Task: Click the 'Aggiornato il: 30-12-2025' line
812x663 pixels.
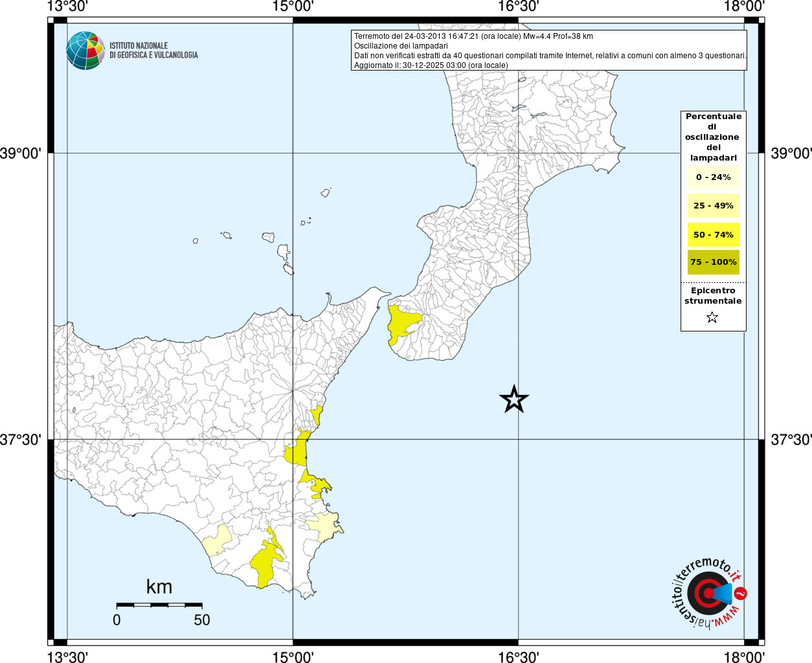Action: 431,65
